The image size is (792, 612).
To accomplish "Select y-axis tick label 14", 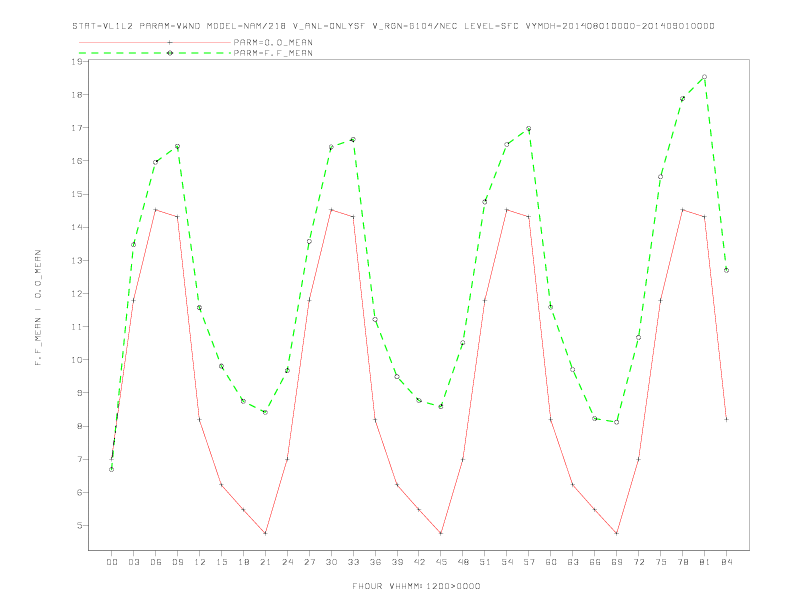I will tap(77, 227).
